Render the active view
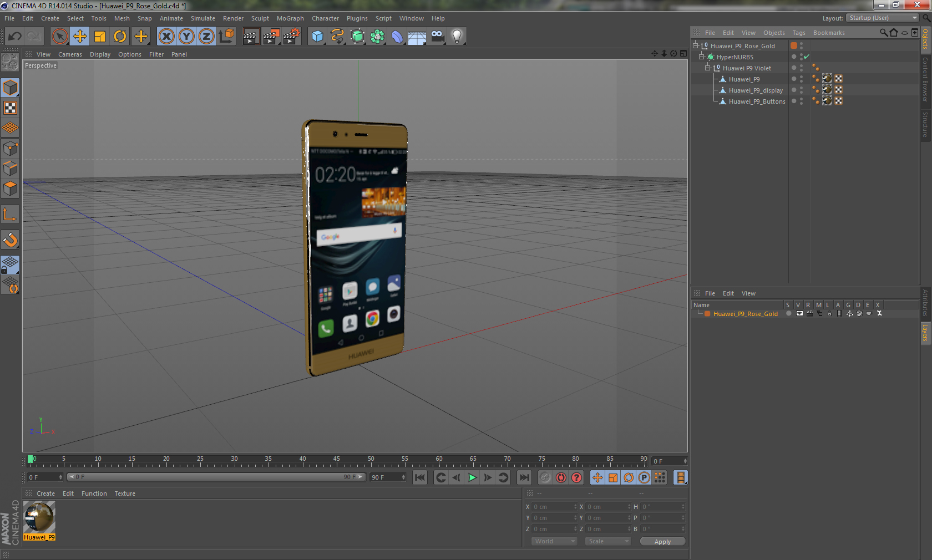 pos(251,37)
